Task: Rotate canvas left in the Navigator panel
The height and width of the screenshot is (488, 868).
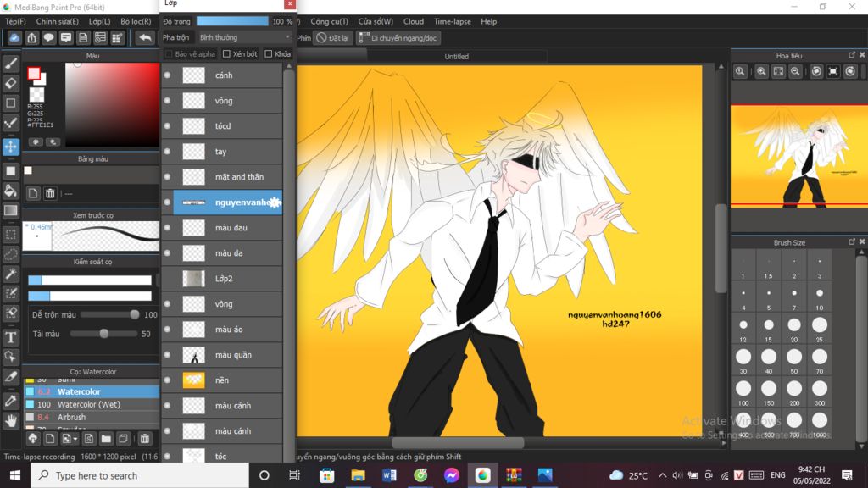Action: point(816,71)
